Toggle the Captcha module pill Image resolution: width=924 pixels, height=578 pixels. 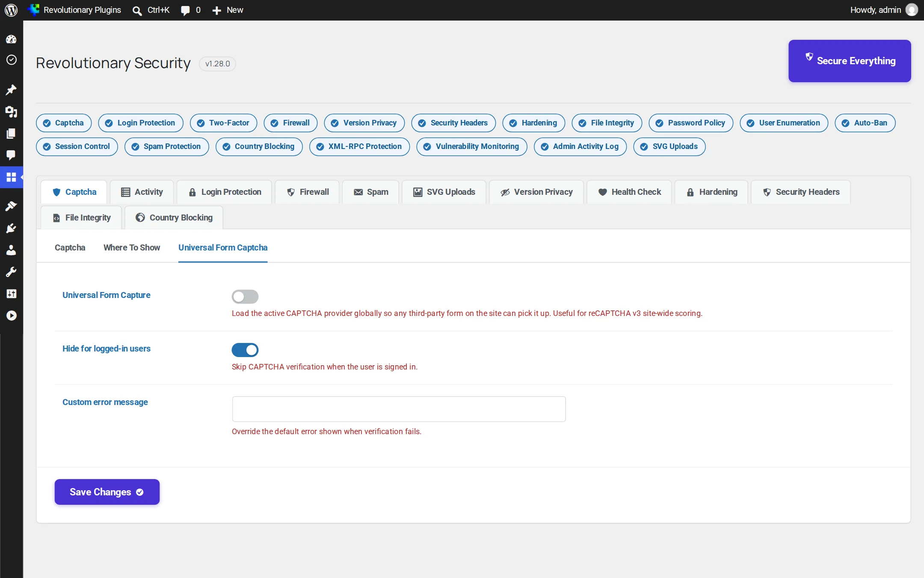point(64,123)
